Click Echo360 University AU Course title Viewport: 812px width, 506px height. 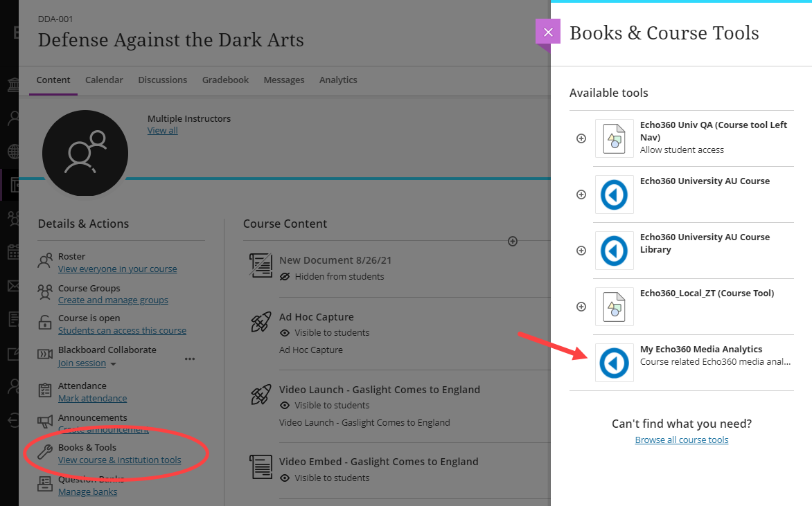(x=705, y=181)
